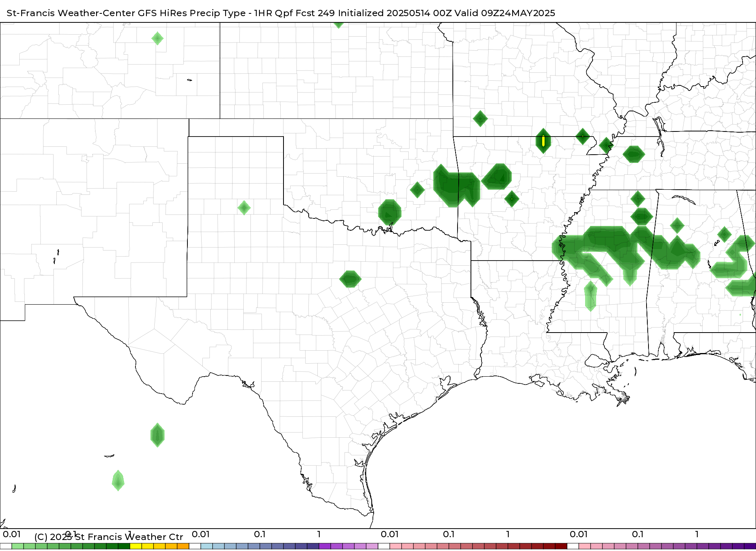756x551 pixels.
Task: Click the light green diamond in the Texas panhandle
Action: (x=244, y=207)
